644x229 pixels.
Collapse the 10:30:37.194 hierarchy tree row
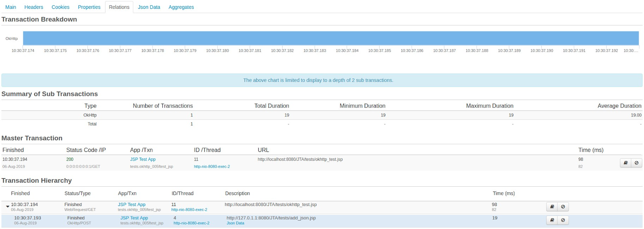8,206
